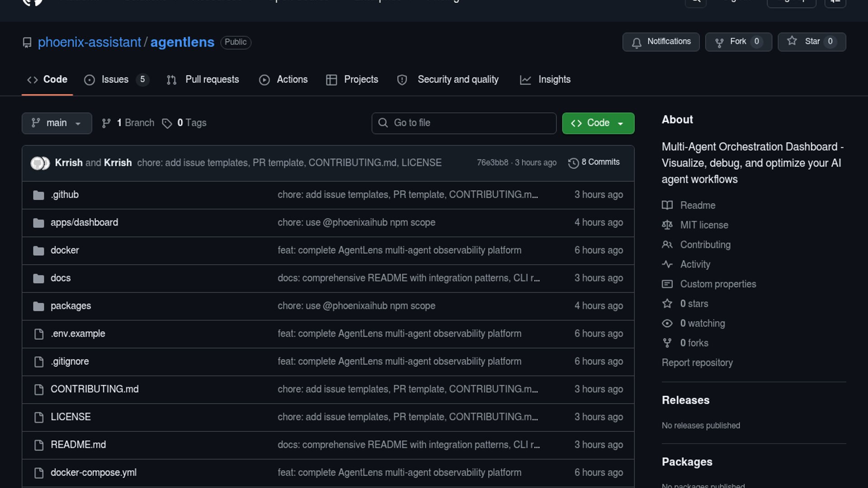Expand the green Code dropdown
Screen dimensions: 868x488
[x=598, y=123]
